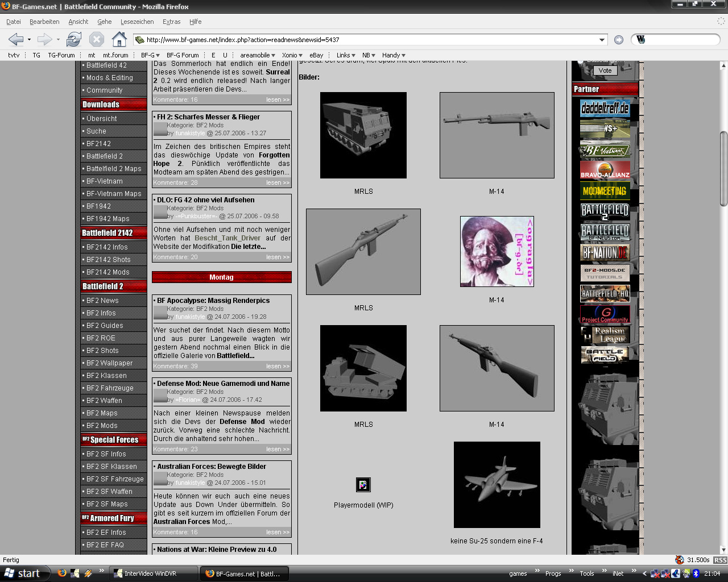The image size is (728, 582).
Task: Open the raised-launcher MRLS thumbnail
Action: tap(363, 368)
